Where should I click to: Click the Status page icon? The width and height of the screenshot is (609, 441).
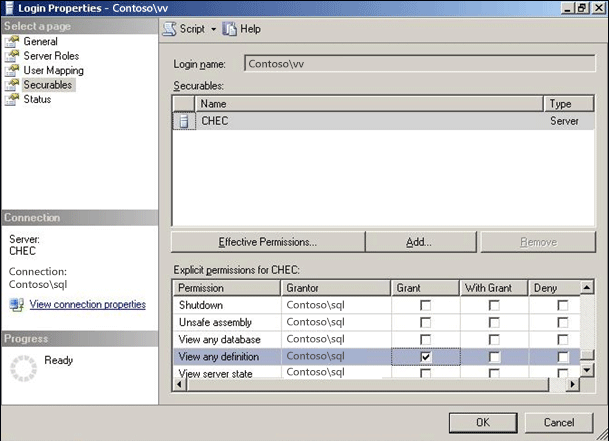point(12,99)
